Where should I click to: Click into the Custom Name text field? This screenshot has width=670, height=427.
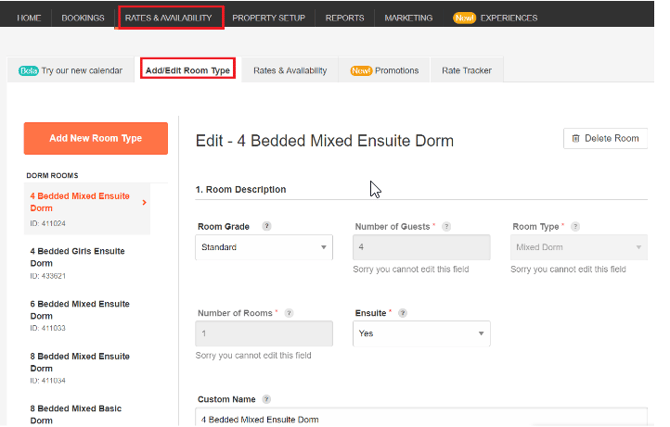tap(420, 418)
